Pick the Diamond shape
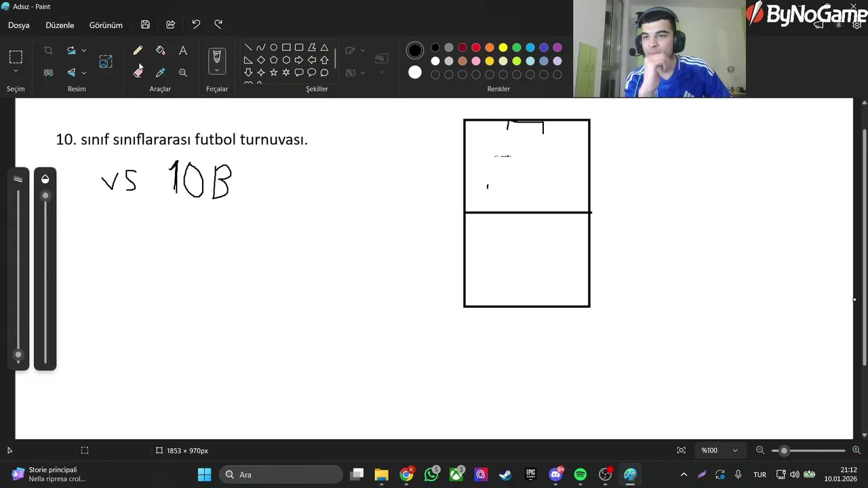 tap(261, 60)
